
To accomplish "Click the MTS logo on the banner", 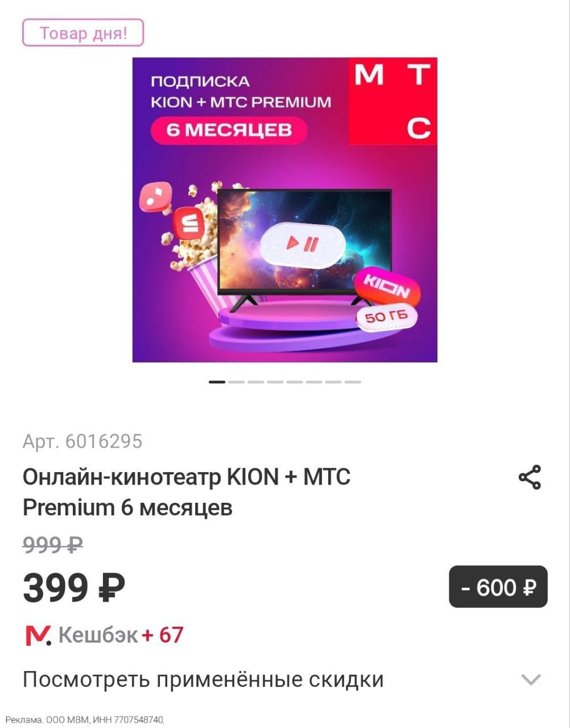I will 393,101.
